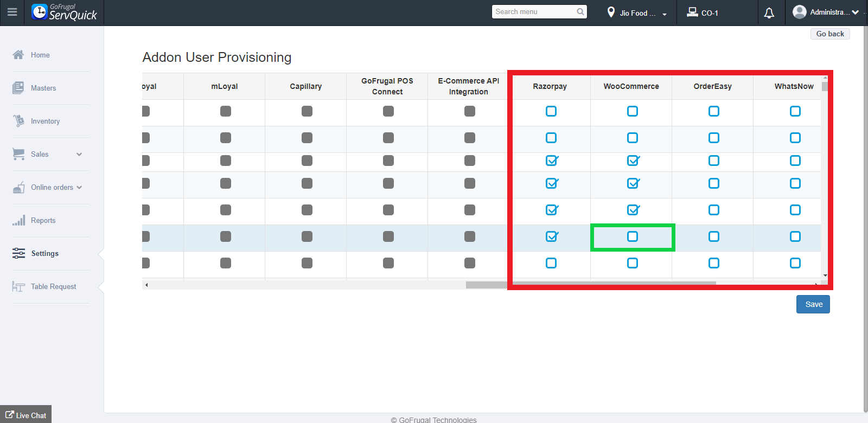The width and height of the screenshot is (868, 423).
Task: Click the Online orders sidebar icon
Action: [18, 187]
